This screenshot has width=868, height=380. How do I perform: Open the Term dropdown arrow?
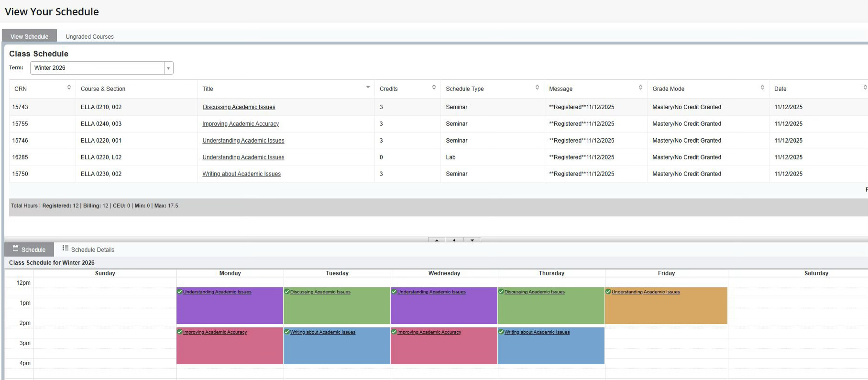[168, 68]
